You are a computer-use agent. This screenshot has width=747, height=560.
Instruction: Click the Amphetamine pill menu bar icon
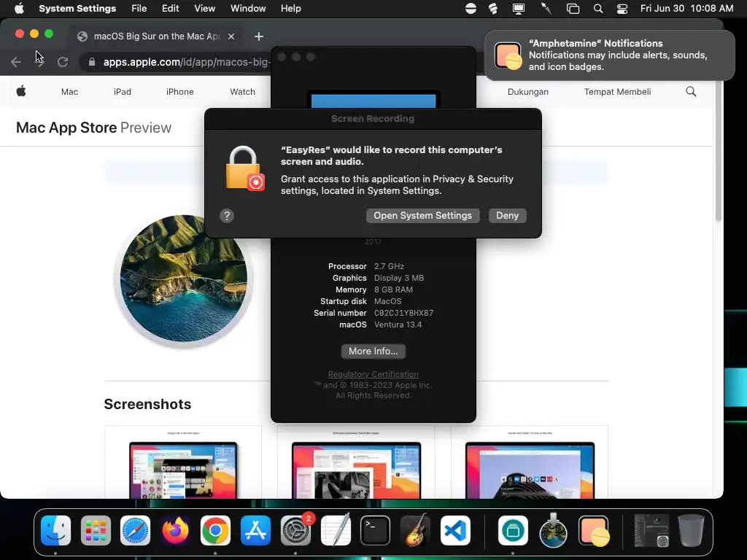(471, 9)
